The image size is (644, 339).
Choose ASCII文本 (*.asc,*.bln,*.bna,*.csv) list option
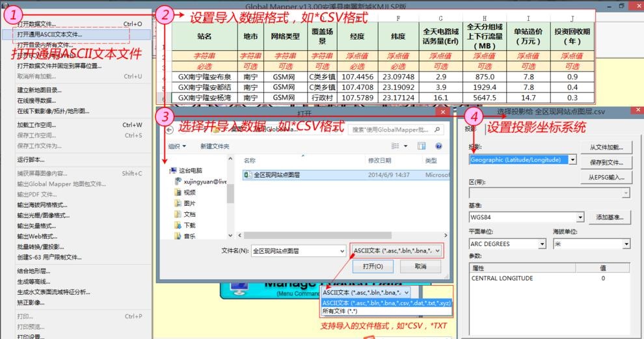[x=386, y=303]
